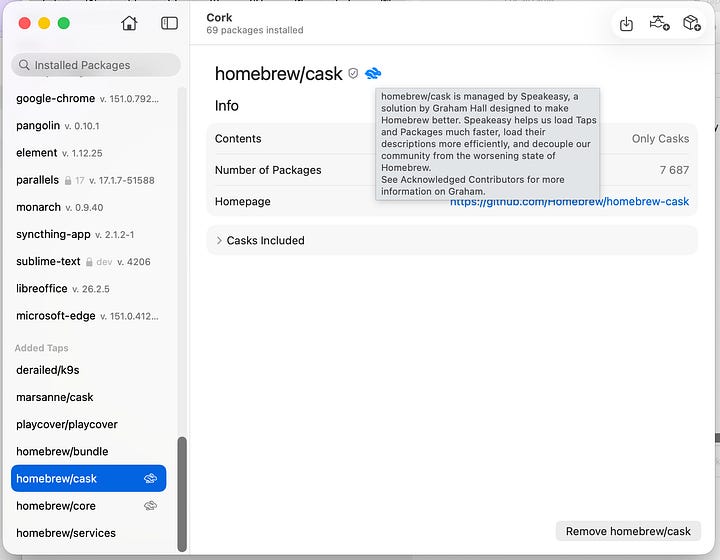Image resolution: width=720 pixels, height=560 pixels.
Task: Click the shield icon beside homebrew/cask title
Action: pos(353,73)
